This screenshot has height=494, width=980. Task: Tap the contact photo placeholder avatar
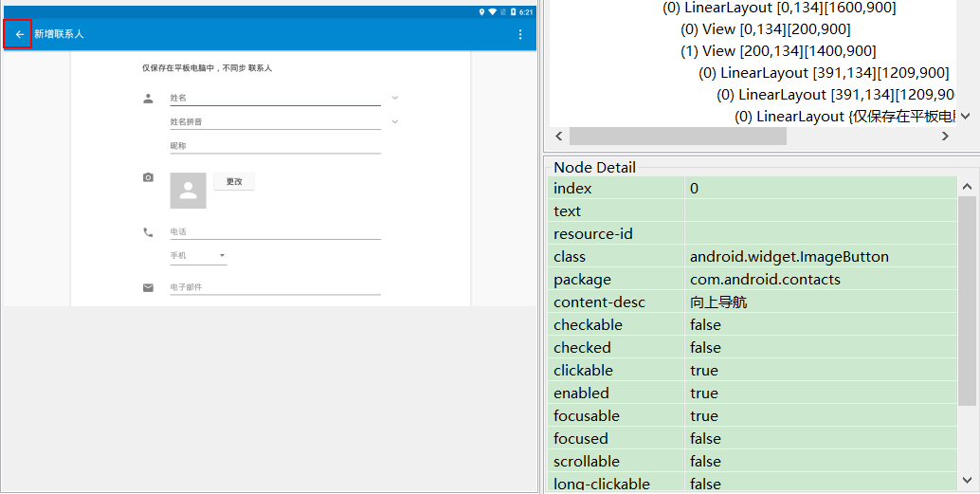click(x=188, y=191)
